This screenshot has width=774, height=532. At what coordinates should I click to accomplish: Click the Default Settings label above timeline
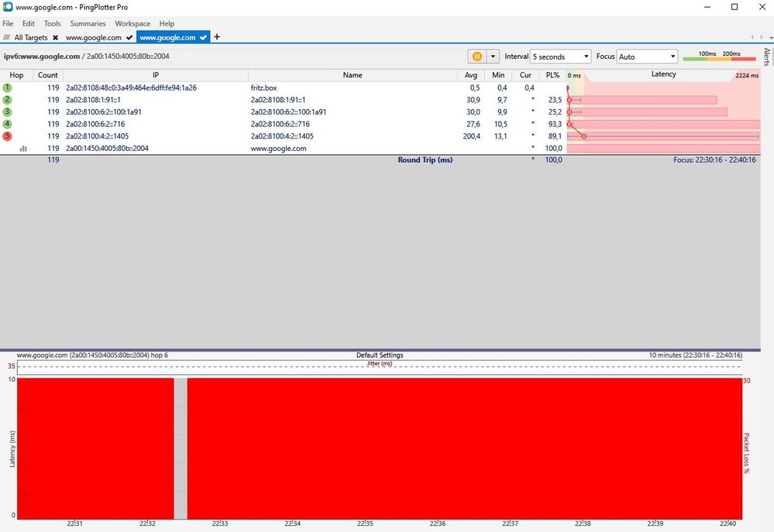click(380, 355)
